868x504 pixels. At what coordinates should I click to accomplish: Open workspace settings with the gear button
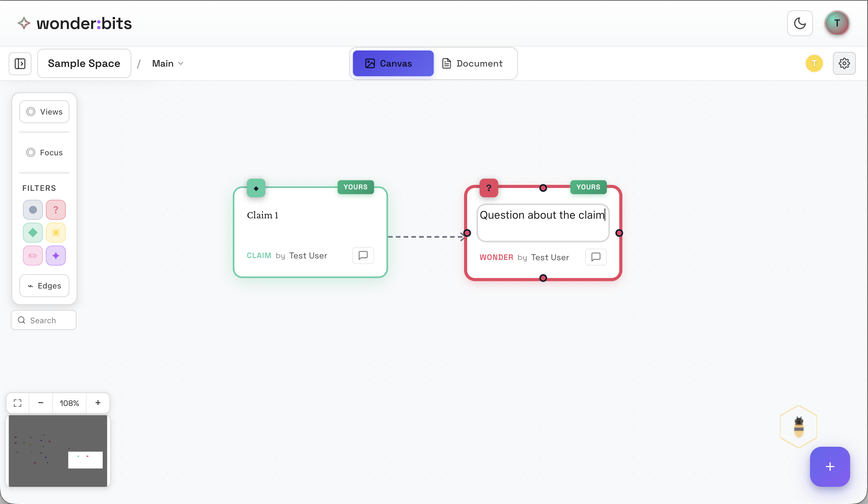(844, 63)
